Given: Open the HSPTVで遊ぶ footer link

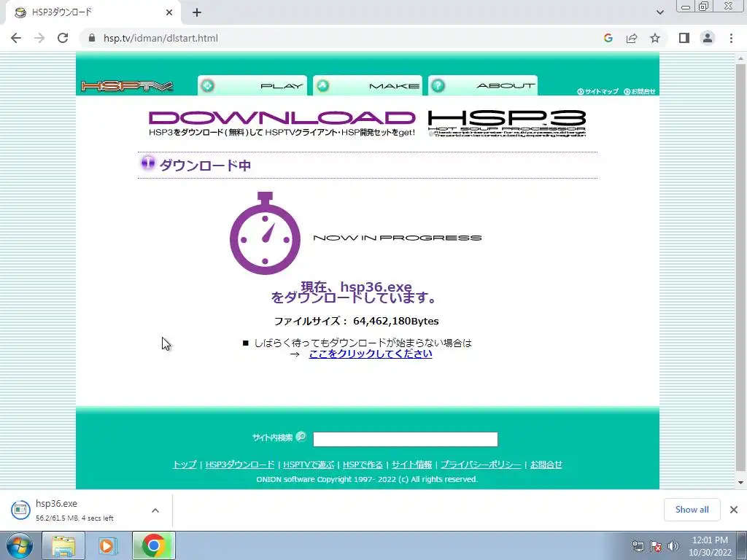Looking at the screenshot, I should click(x=309, y=464).
